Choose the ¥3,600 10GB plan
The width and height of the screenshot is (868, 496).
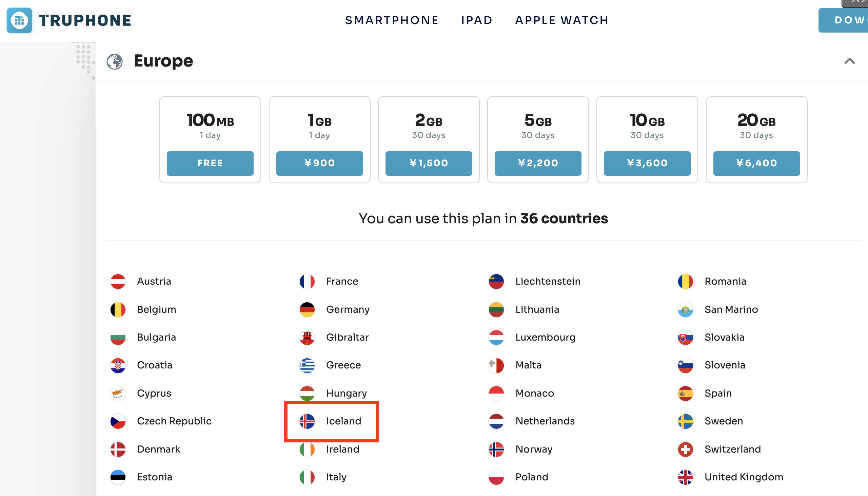[647, 163]
